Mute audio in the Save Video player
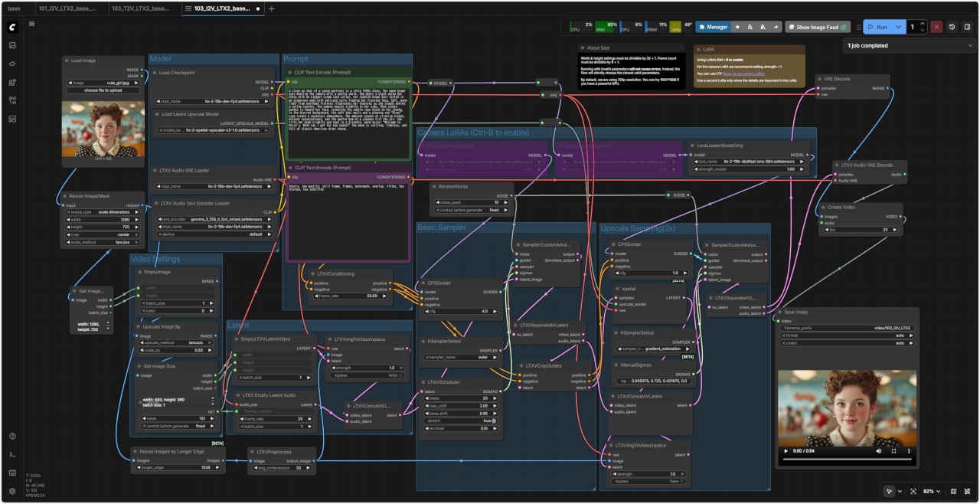The image size is (980, 504). coord(877,451)
